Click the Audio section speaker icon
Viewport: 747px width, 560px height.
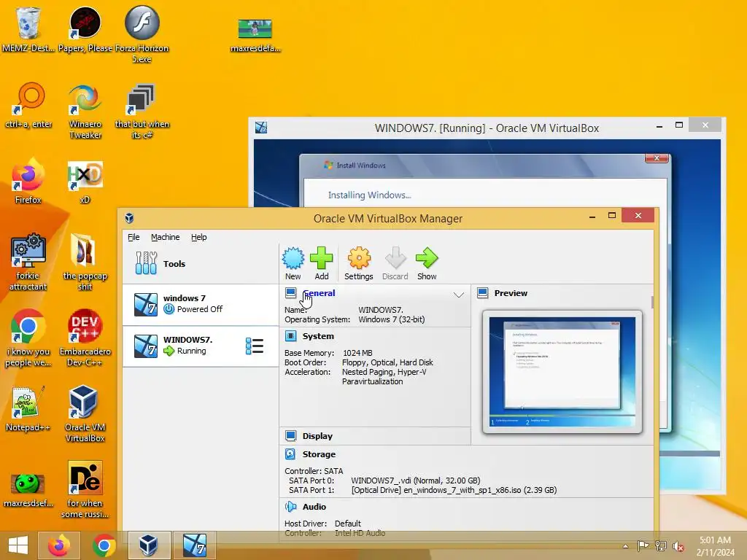tap(290, 507)
